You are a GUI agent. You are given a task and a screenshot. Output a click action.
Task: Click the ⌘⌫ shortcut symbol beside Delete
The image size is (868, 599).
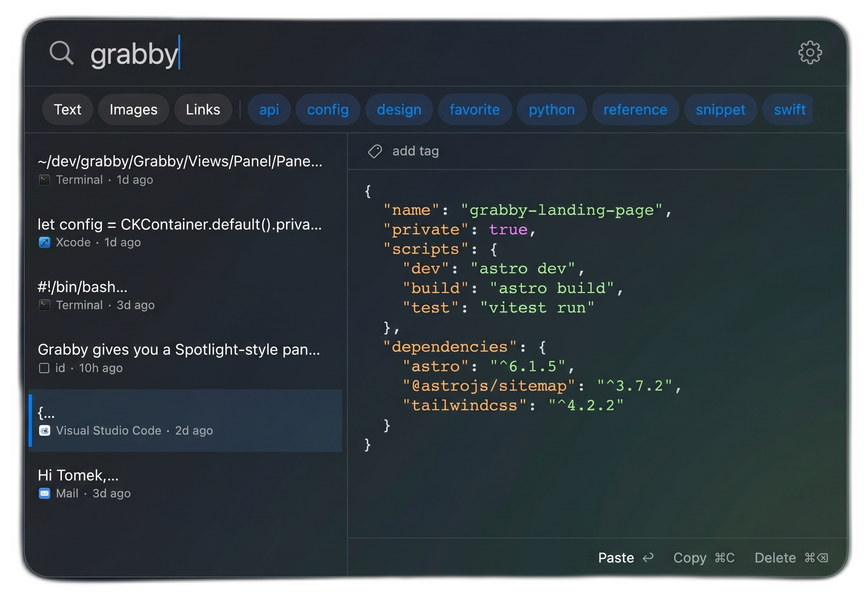(x=817, y=558)
